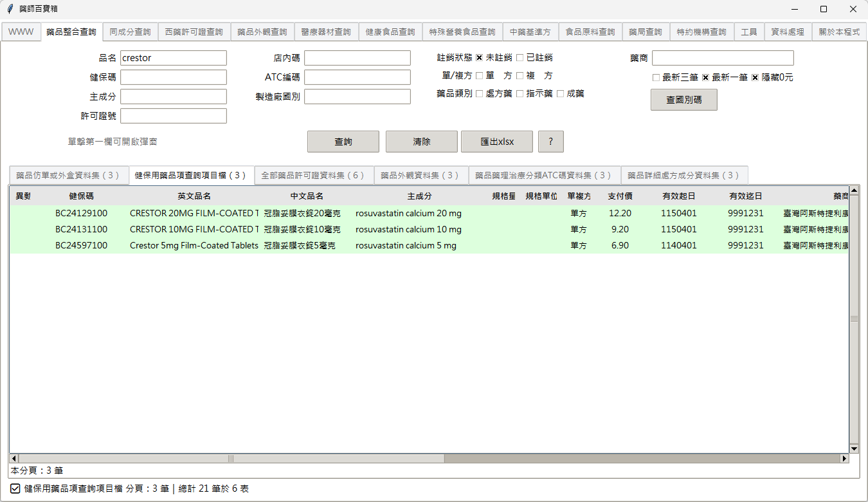Show the 藥品仿單或外盒資料集 result tab

click(68, 175)
